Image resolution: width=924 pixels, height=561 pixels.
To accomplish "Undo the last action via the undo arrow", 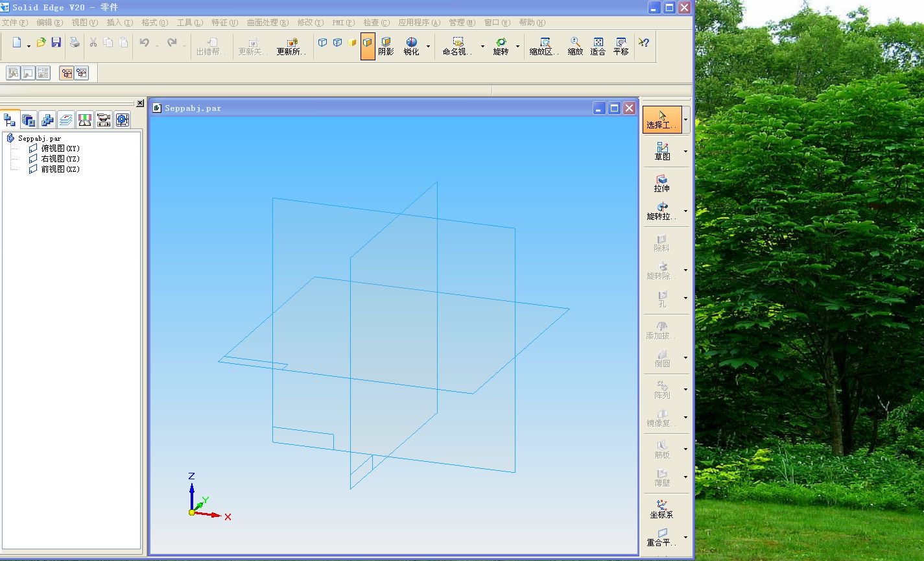I will point(144,43).
